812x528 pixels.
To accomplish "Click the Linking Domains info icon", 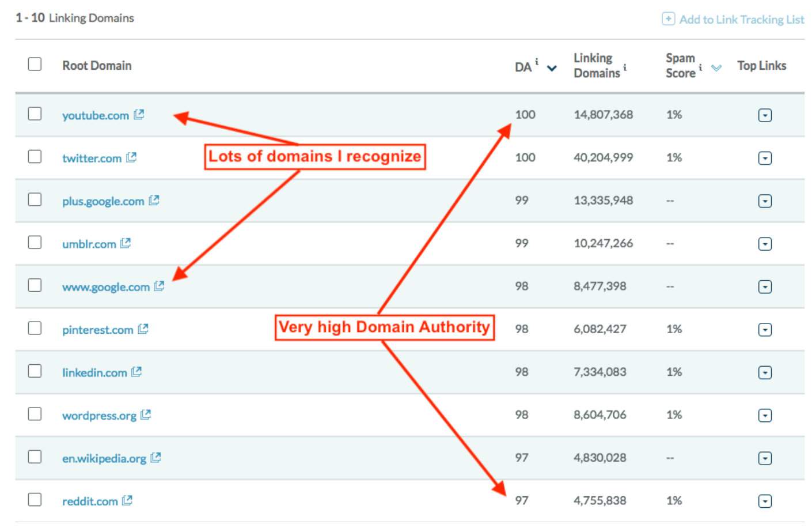I will coord(625,67).
